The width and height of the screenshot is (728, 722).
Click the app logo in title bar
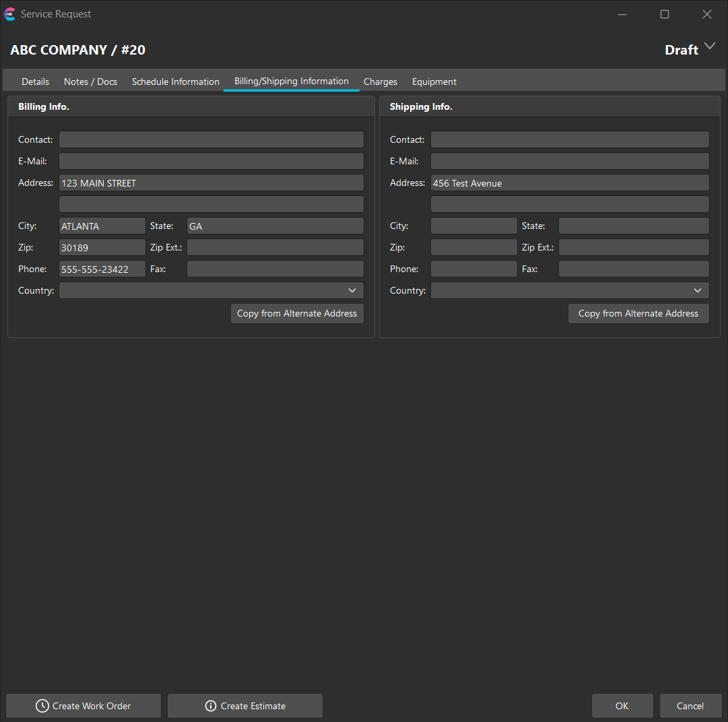point(10,14)
